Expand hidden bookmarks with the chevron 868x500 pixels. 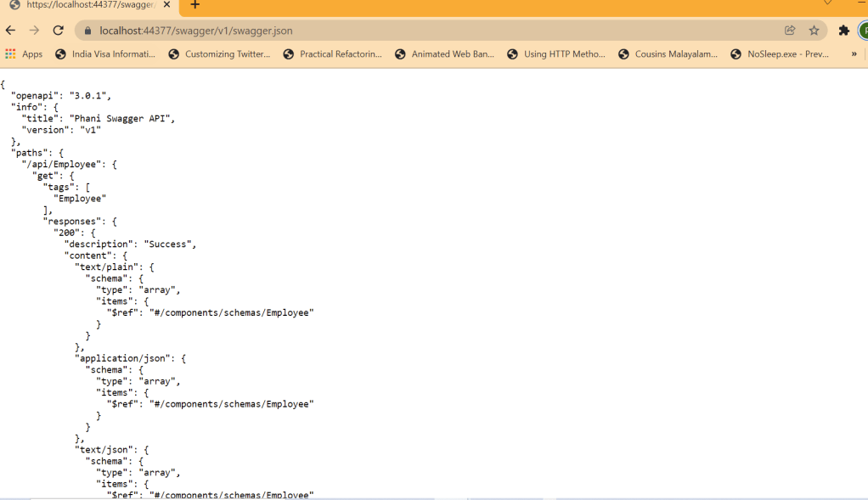pos(854,54)
